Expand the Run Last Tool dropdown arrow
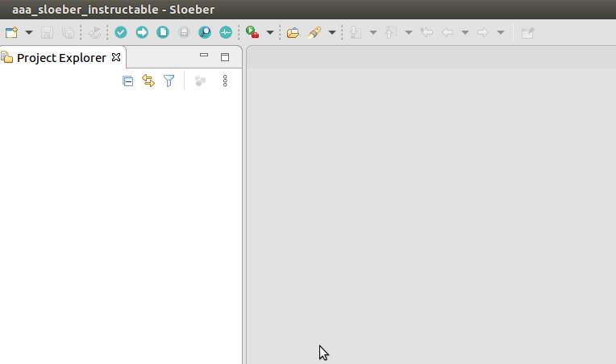 [x=270, y=33]
